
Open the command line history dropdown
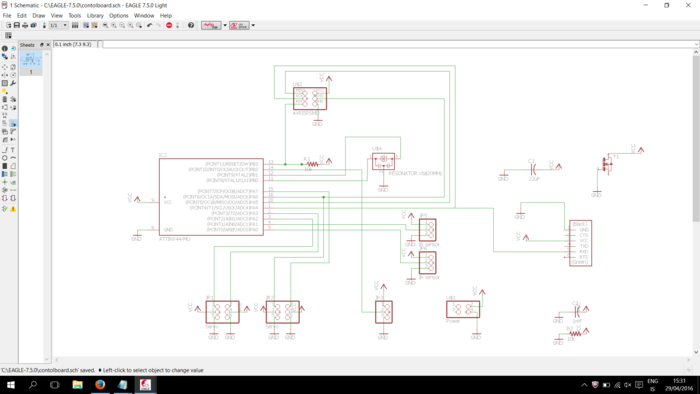(696, 44)
